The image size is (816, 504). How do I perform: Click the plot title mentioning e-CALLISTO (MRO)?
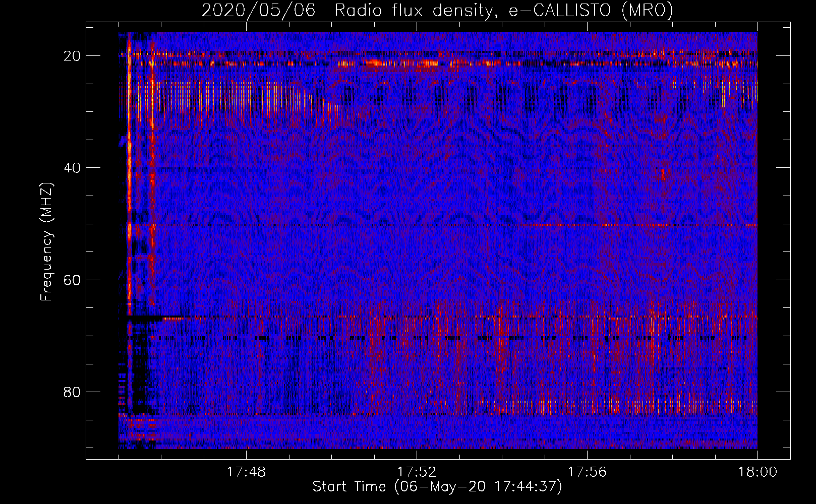tap(437, 11)
